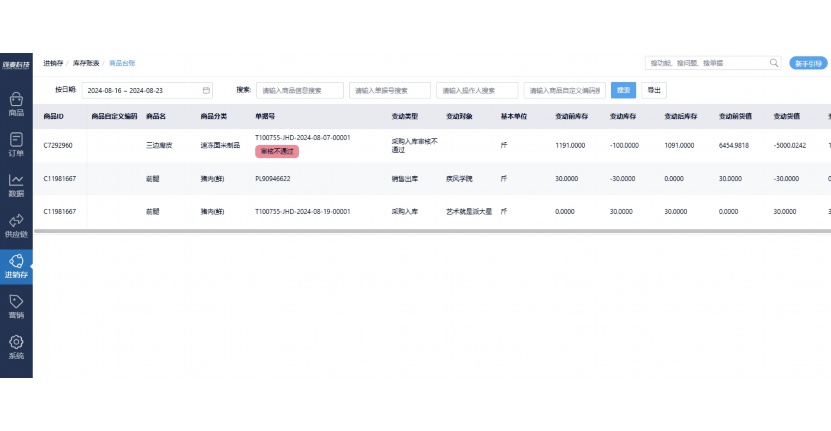This screenshot has width=831, height=431.
Task: Click the 导出 export button
Action: pos(654,90)
